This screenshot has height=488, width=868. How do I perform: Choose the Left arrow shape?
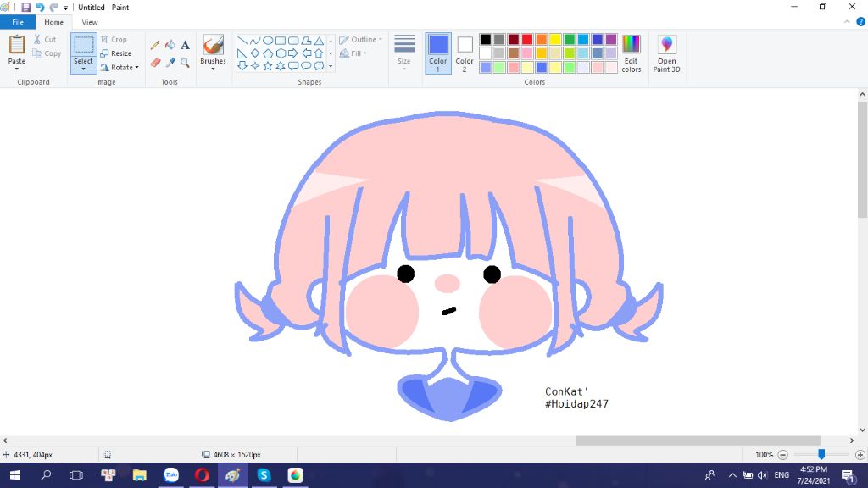pyautogui.click(x=306, y=53)
